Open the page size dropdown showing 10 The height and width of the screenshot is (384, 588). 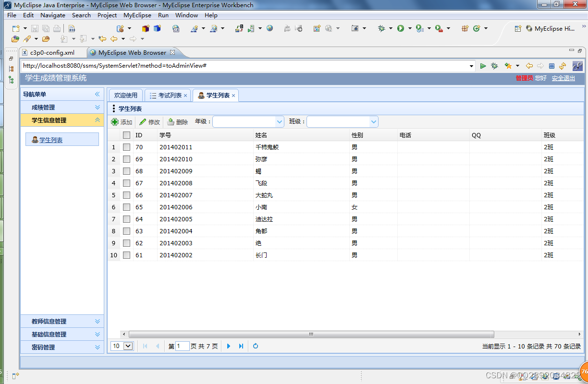tap(122, 346)
